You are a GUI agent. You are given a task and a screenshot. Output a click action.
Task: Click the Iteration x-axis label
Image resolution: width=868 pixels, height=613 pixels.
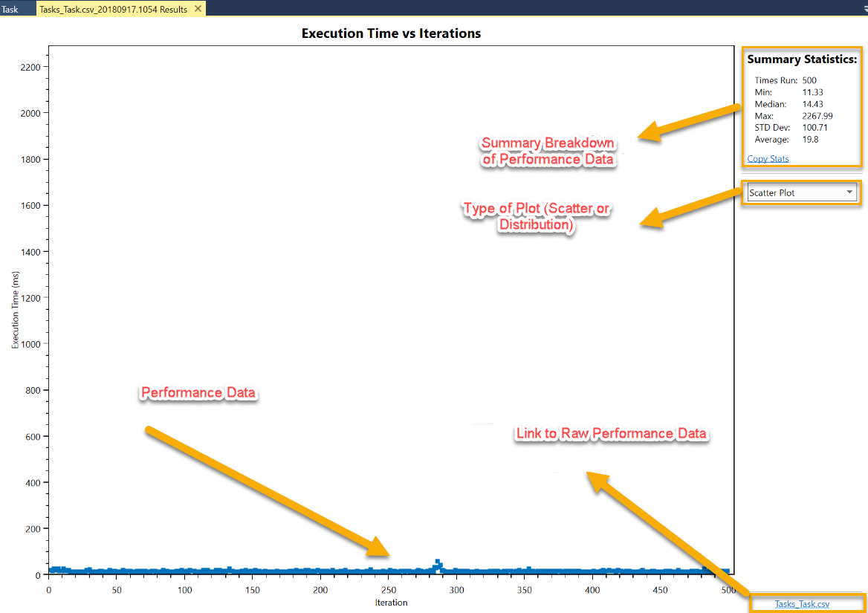pyautogui.click(x=391, y=603)
